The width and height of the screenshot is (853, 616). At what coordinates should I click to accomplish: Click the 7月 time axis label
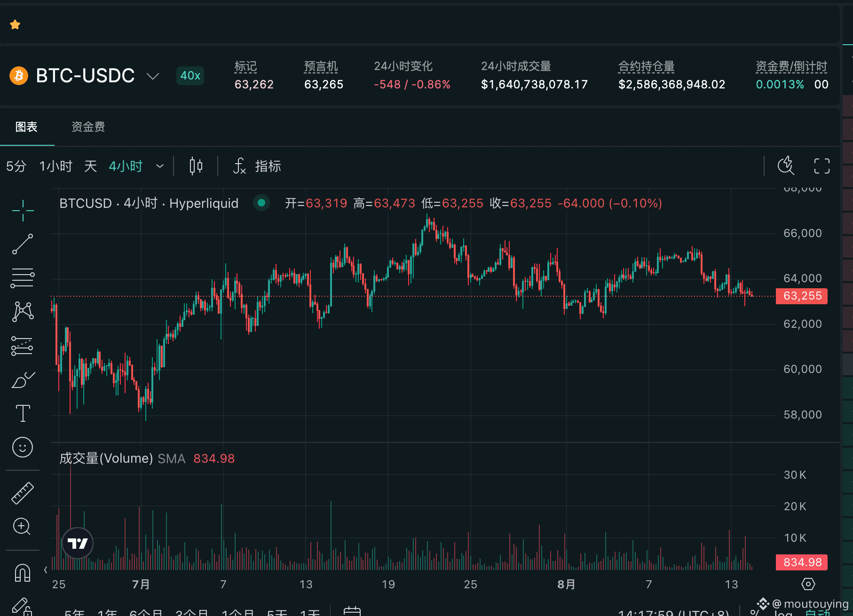tap(141, 584)
